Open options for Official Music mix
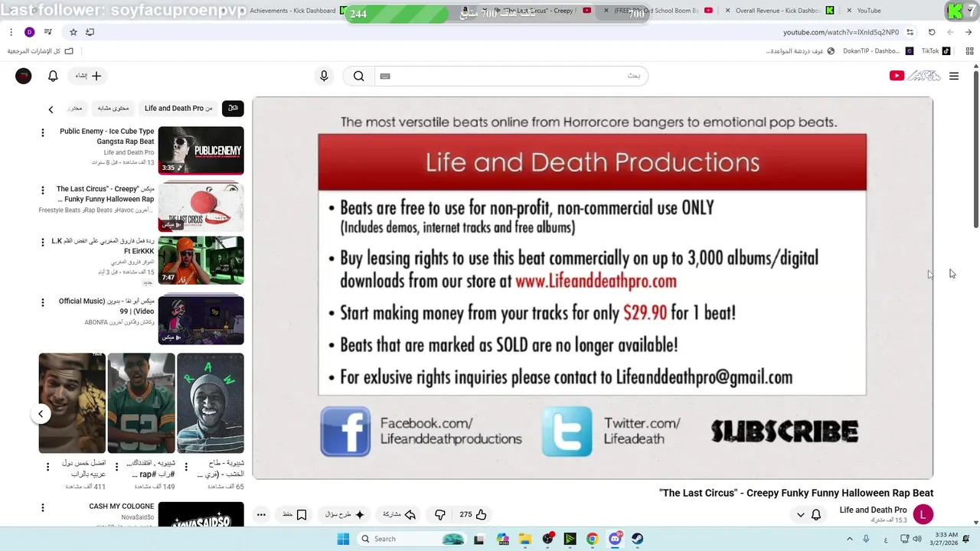980x551 pixels. tap(43, 302)
